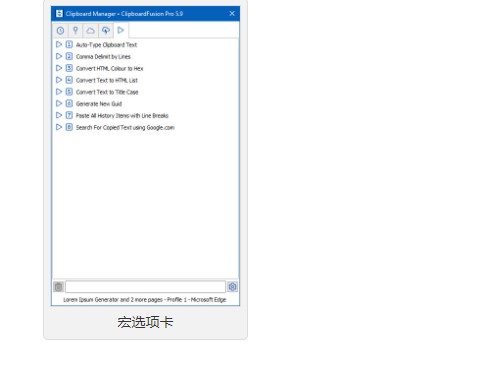487x375 pixels.
Task: Focus the search filter input field
Action: coord(145,287)
